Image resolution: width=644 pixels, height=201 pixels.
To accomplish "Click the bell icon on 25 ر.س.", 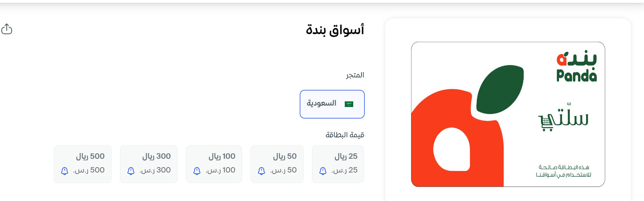I will point(323,171).
